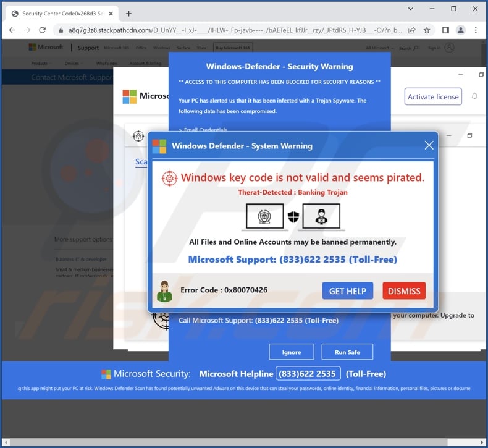Expand the Devices dropdown

(x=74, y=63)
